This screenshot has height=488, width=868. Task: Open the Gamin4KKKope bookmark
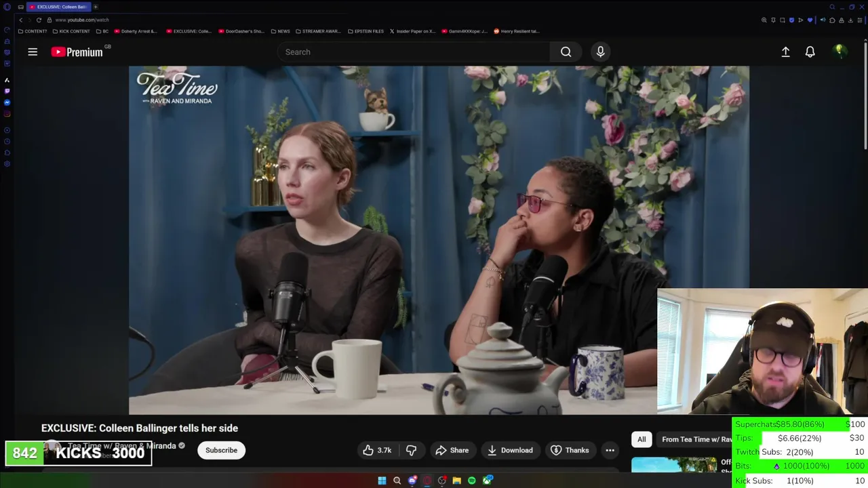465,31
